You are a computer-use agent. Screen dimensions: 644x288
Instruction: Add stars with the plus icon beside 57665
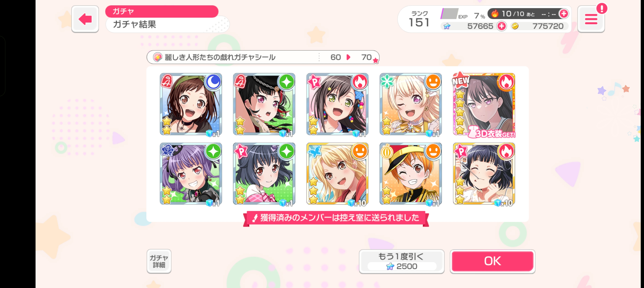[x=502, y=26]
